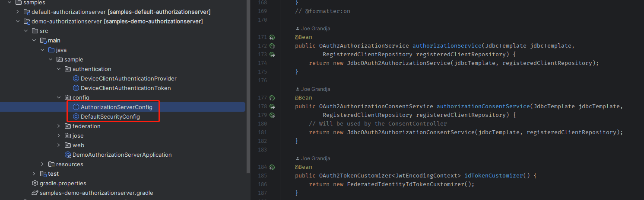Click idTokenCustomizer method name
644x200 pixels.
[x=492, y=176]
